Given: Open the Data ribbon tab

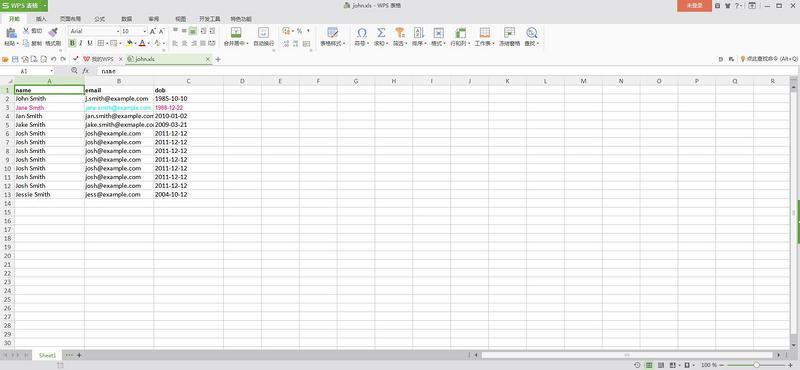Looking at the screenshot, I should (127, 19).
